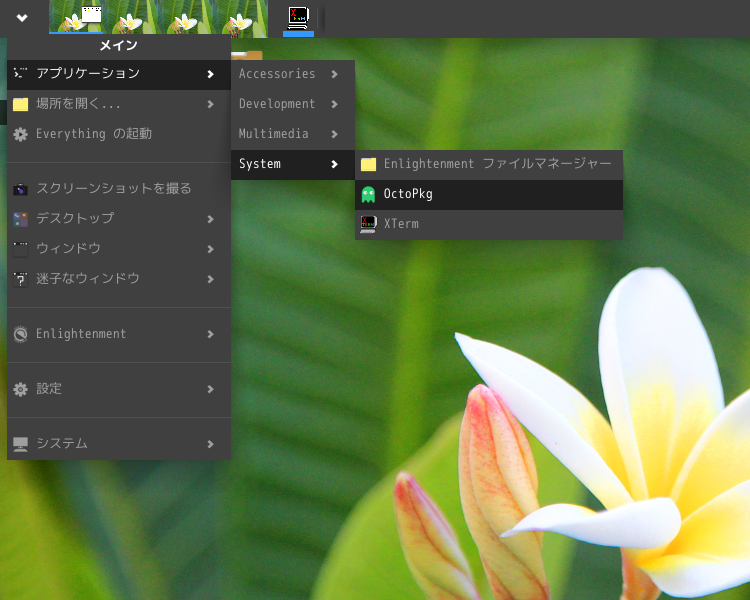The image size is (750, 600).
Task: Switch to the first virtual desktop thumbnail
Action: [77, 17]
